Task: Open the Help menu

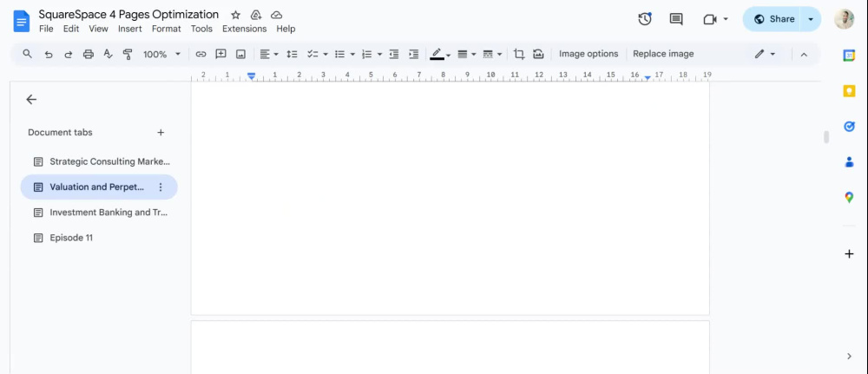Action: [286, 29]
